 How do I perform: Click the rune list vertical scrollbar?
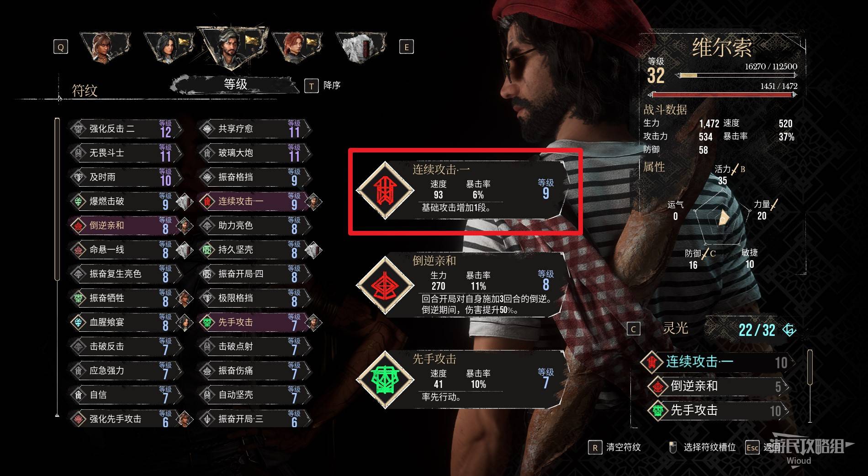[x=57, y=199]
